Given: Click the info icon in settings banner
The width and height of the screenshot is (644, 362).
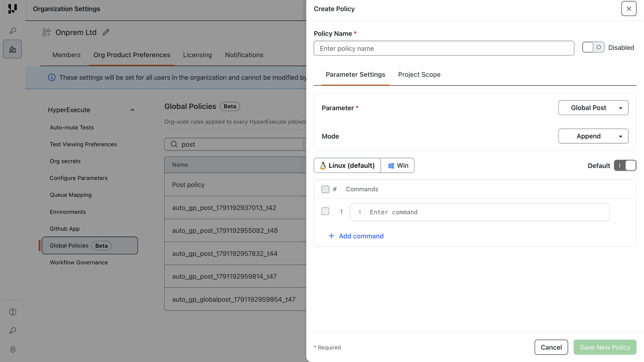Looking at the screenshot, I should (52, 77).
